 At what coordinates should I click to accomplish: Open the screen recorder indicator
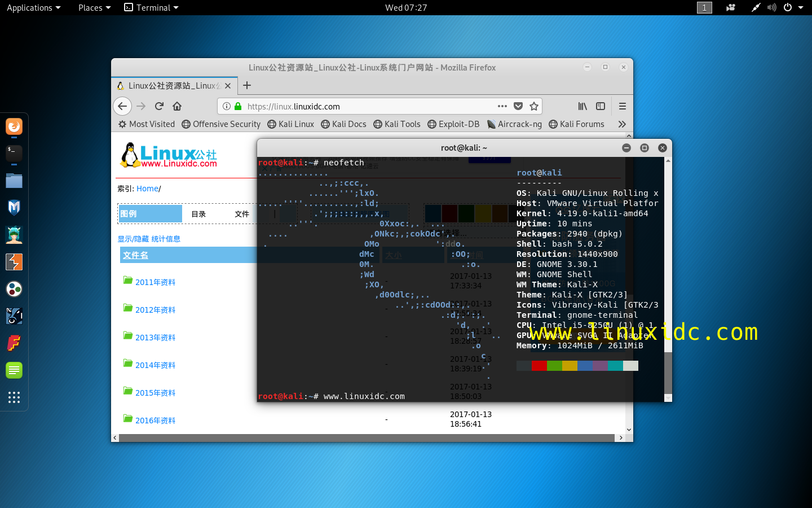(731, 7)
